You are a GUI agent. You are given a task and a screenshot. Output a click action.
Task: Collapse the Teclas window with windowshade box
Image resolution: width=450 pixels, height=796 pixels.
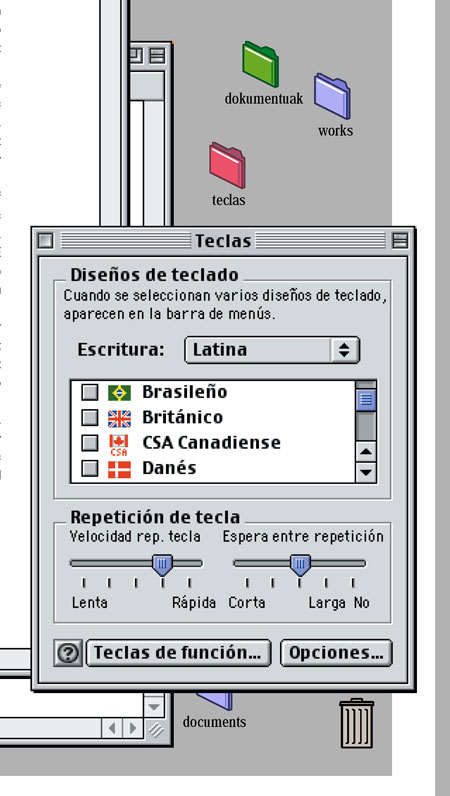click(x=400, y=240)
